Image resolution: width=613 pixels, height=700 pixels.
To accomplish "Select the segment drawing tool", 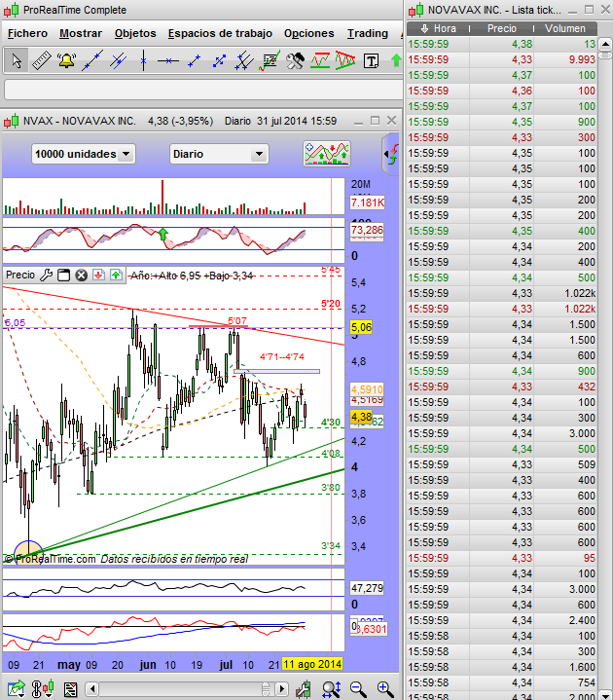I will click(194, 60).
